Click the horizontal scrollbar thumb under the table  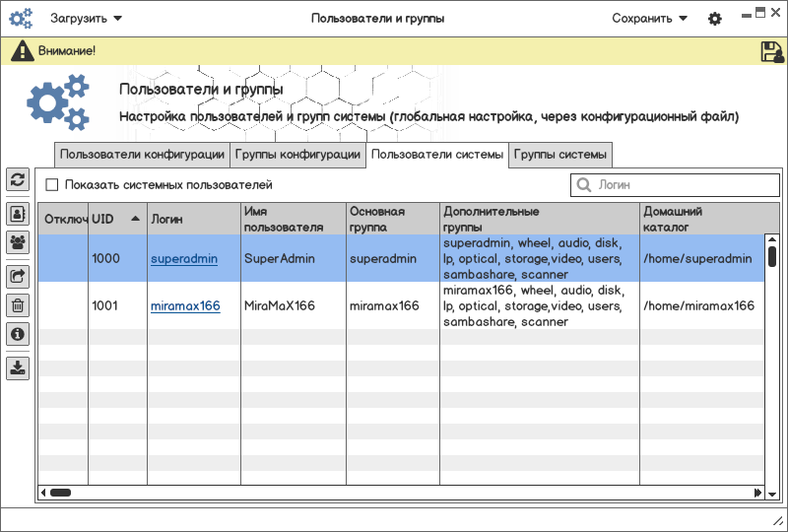[60, 493]
